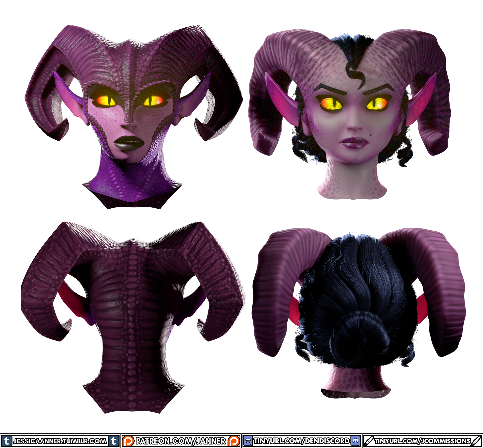Click the Discord icon before tinyurl.com/dendiscord
Image resolution: width=483 pixels, height=448 pixels.
(x=248, y=441)
